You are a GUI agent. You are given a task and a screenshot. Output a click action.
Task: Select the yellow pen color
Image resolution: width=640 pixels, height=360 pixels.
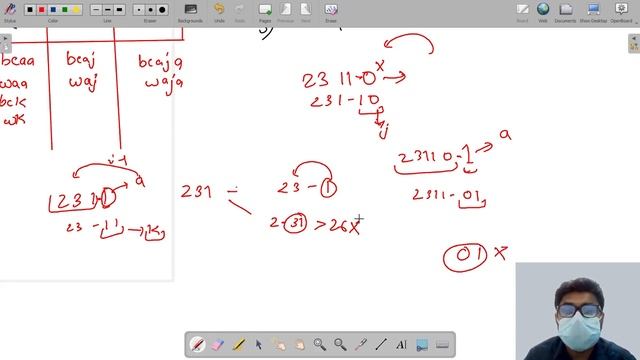click(76, 9)
